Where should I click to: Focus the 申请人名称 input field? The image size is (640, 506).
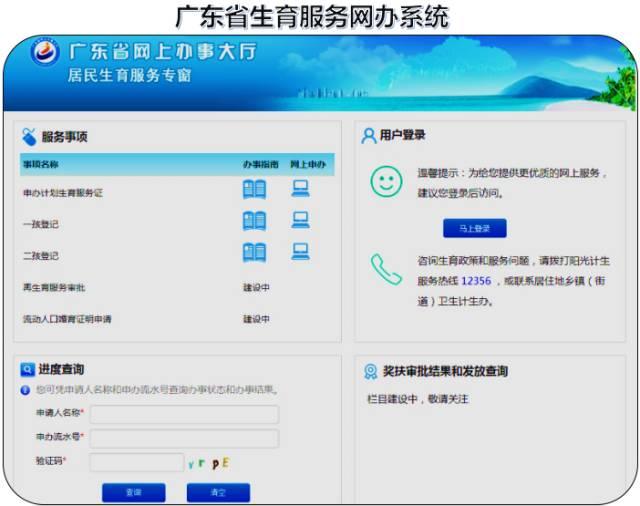[x=184, y=414]
